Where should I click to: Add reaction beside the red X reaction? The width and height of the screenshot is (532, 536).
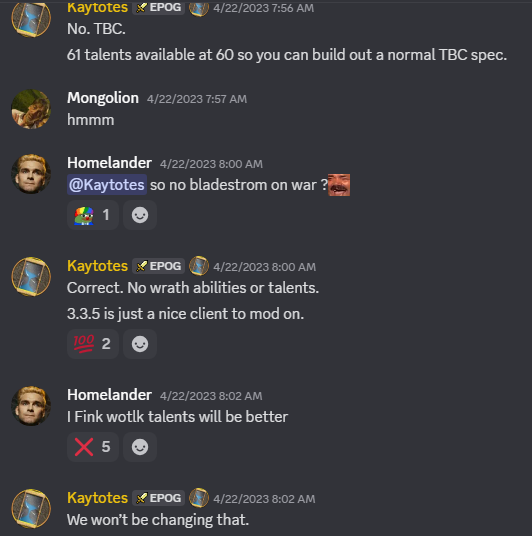[140, 447]
